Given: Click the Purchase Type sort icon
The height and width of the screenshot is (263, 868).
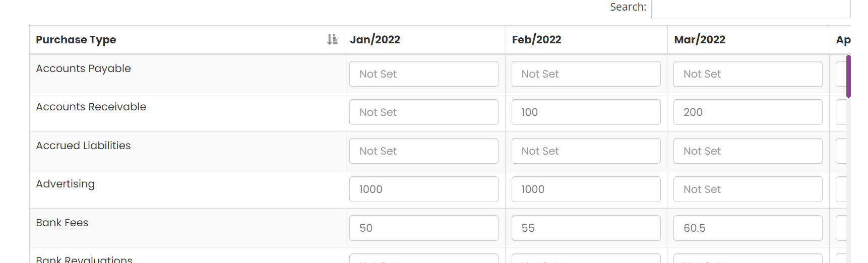Looking at the screenshot, I should point(332,39).
